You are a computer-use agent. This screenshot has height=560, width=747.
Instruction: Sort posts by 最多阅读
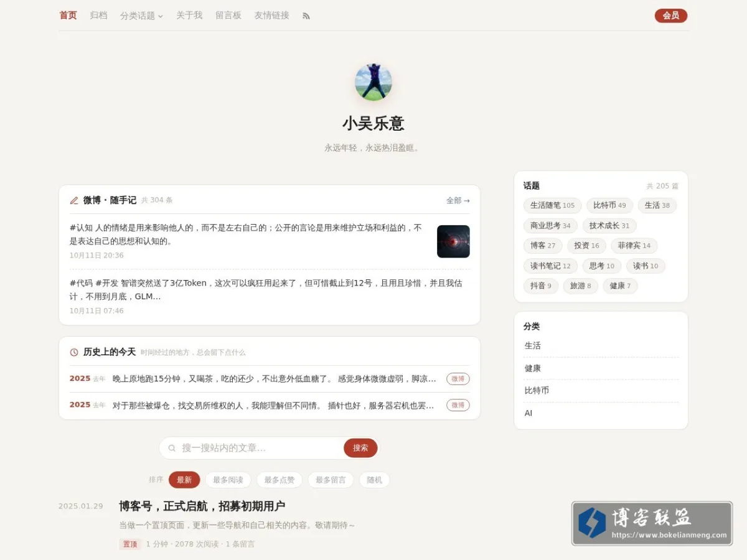228,480
